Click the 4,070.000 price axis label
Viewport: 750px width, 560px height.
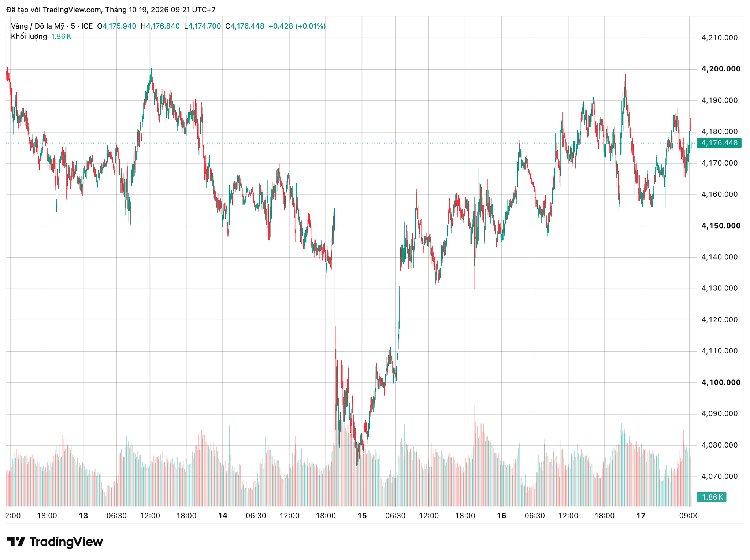719,476
